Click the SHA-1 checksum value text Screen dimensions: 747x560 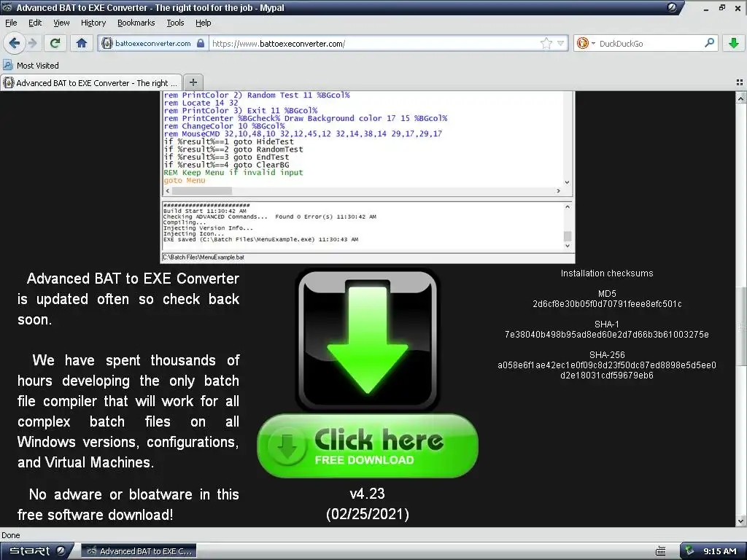607,334
